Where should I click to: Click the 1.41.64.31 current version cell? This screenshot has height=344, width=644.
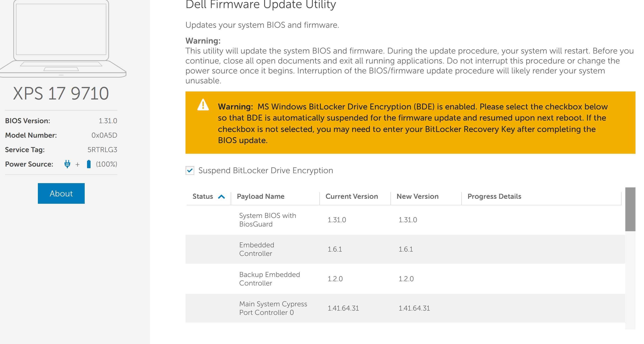pos(343,308)
